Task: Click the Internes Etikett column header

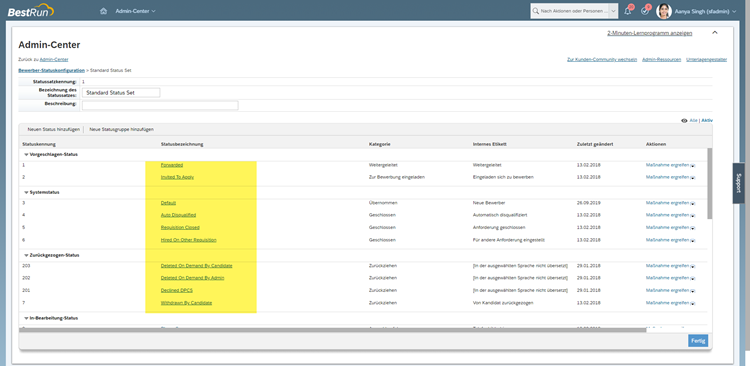Action: point(490,144)
